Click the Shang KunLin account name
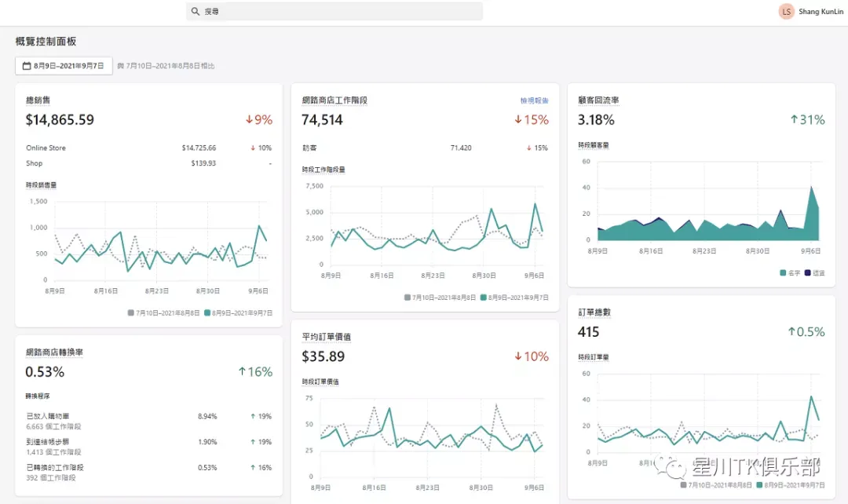The height and width of the screenshot is (504, 848). pos(821,11)
